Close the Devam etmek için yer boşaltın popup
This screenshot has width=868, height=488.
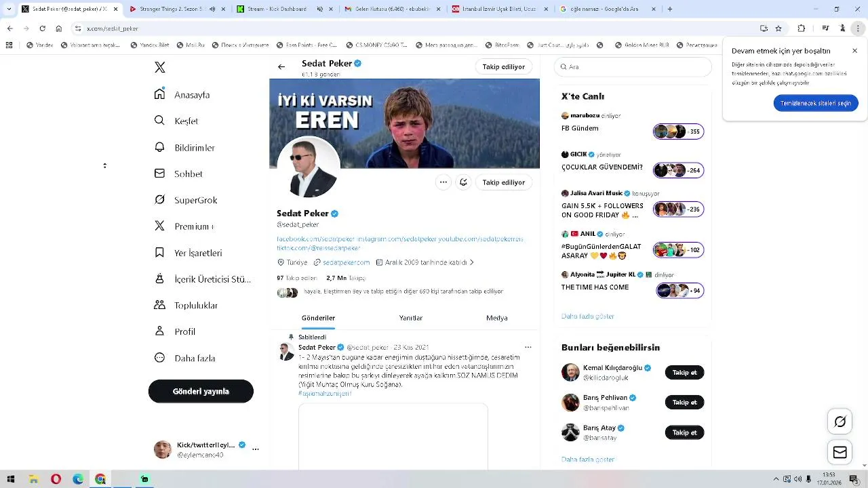[855, 51]
